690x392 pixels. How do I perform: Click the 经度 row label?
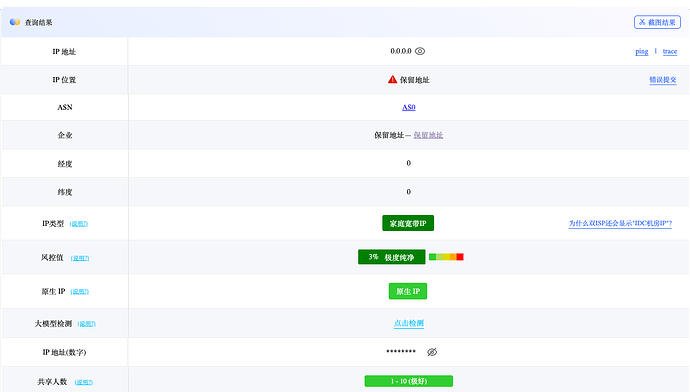(65, 164)
